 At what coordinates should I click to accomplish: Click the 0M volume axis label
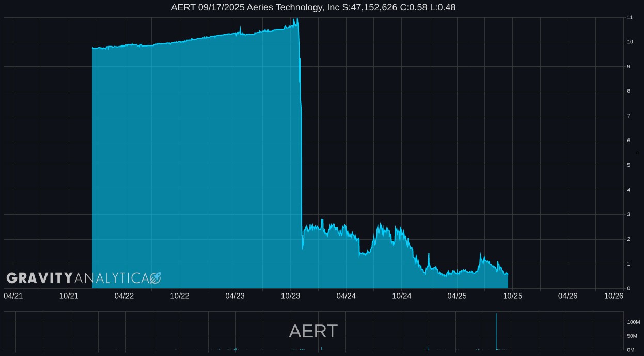[x=631, y=350]
